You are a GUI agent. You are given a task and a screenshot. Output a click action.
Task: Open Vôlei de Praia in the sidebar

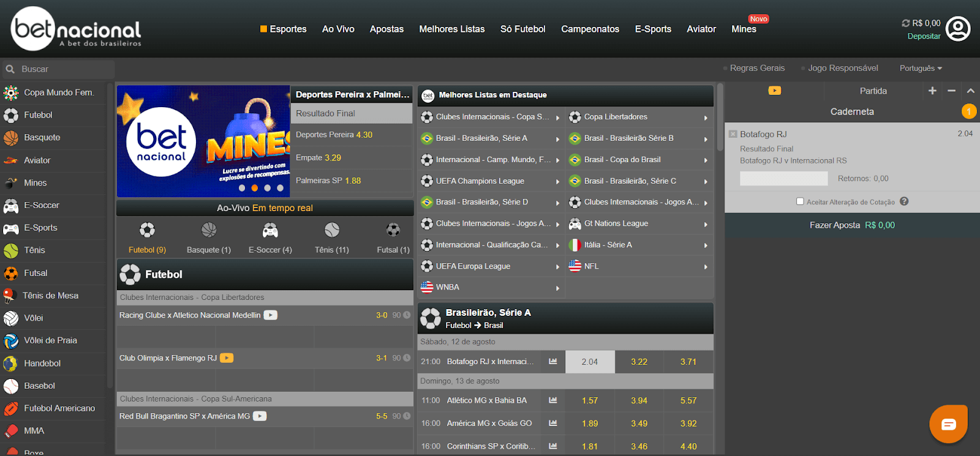coord(53,340)
